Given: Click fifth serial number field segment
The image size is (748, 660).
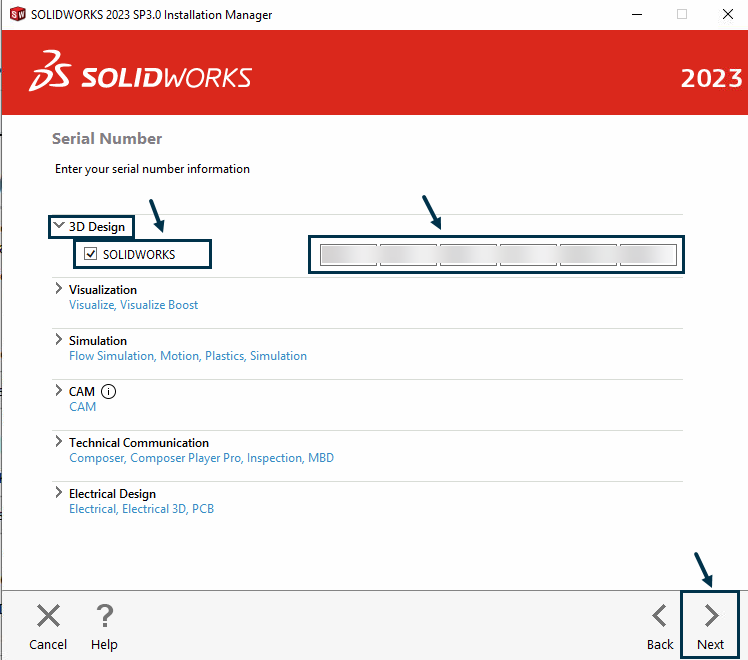Looking at the screenshot, I should click(588, 255).
